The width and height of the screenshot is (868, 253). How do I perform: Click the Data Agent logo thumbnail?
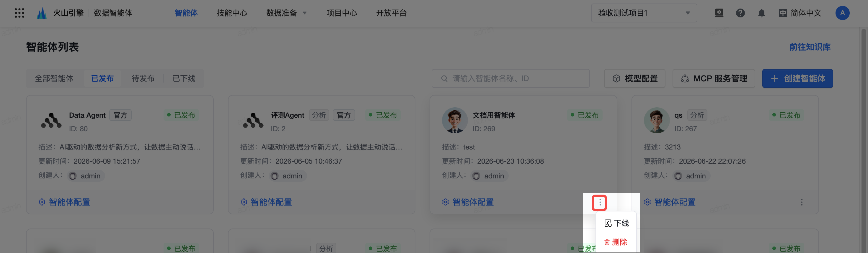(x=51, y=120)
